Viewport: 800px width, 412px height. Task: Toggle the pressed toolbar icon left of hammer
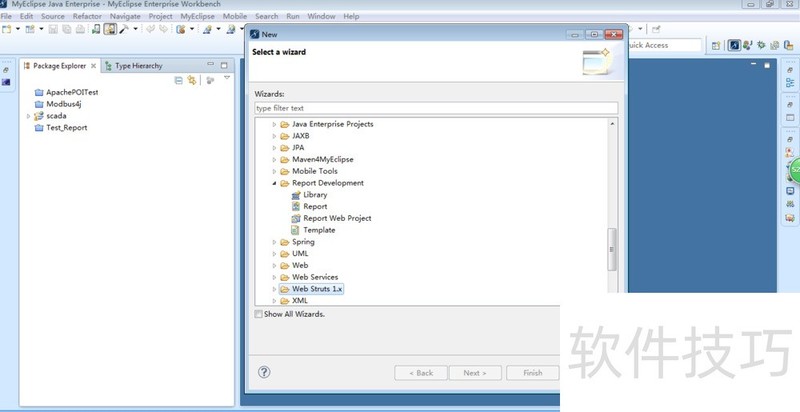coord(110,29)
